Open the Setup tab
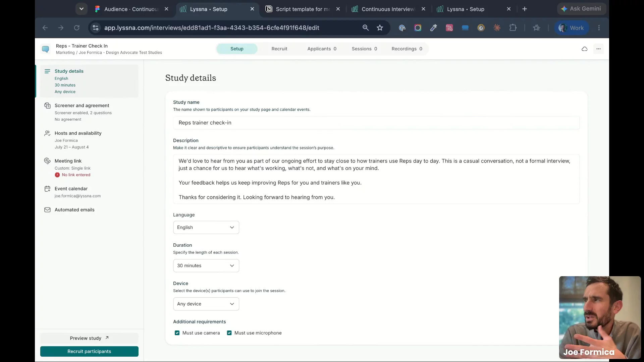 [237, 49]
